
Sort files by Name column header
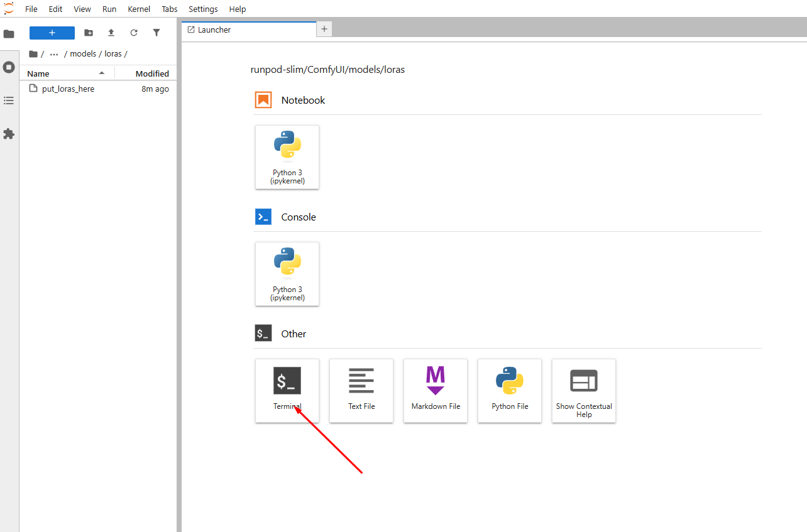point(38,73)
